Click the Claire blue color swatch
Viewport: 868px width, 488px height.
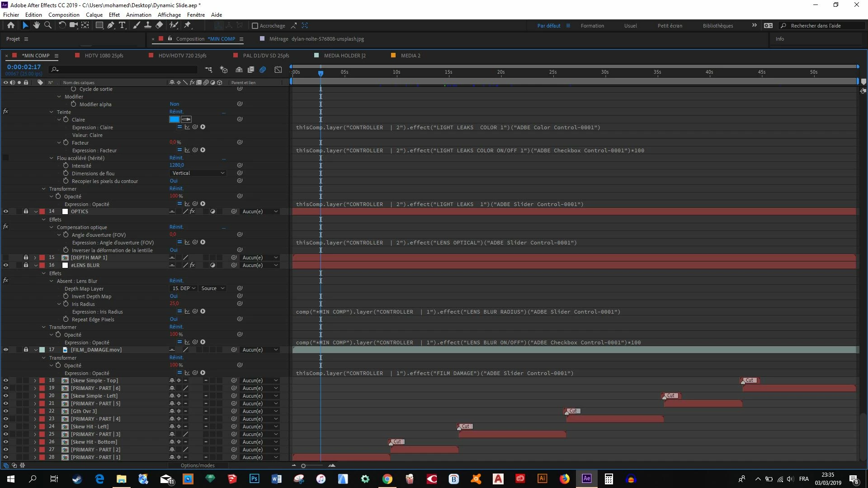coord(174,119)
